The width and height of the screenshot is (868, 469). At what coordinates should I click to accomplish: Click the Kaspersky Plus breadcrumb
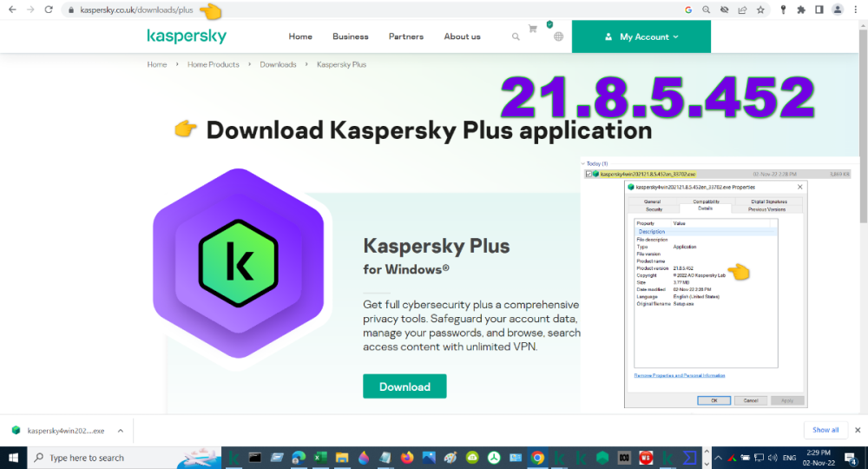click(x=341, y=64)
